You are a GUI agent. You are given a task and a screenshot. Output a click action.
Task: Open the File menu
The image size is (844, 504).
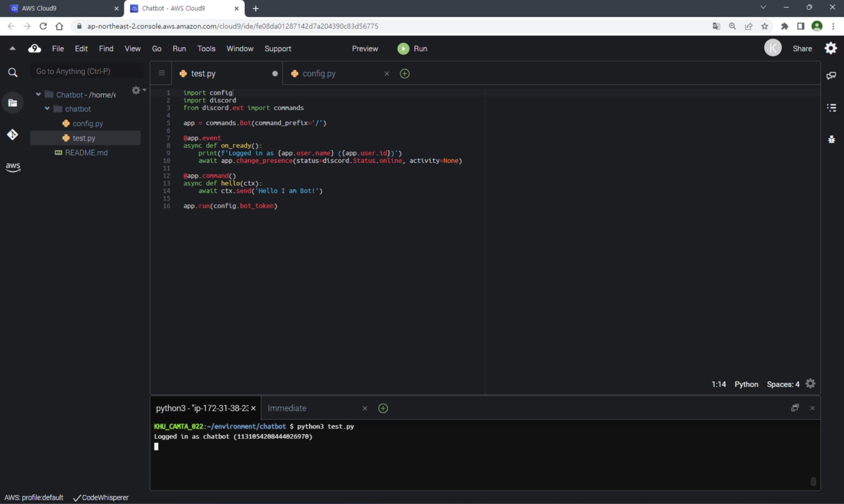[58, 49]
